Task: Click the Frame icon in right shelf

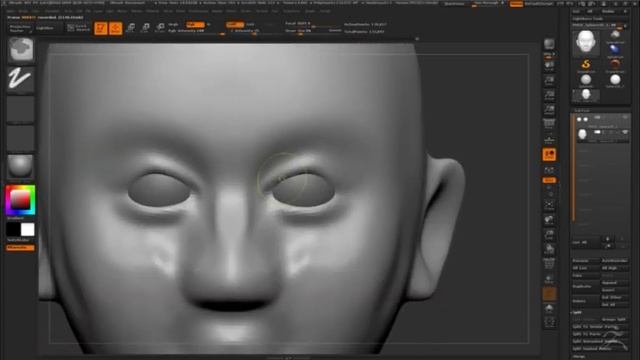Action: pos(549,205)
